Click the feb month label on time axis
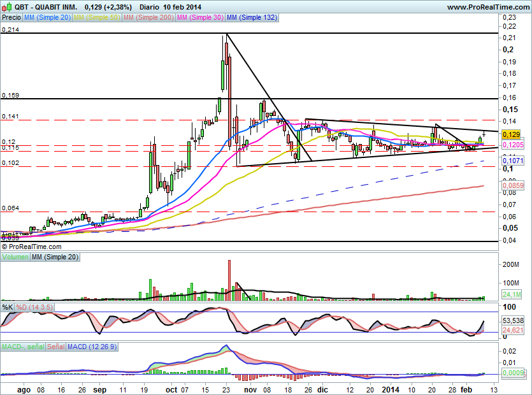 466,389
